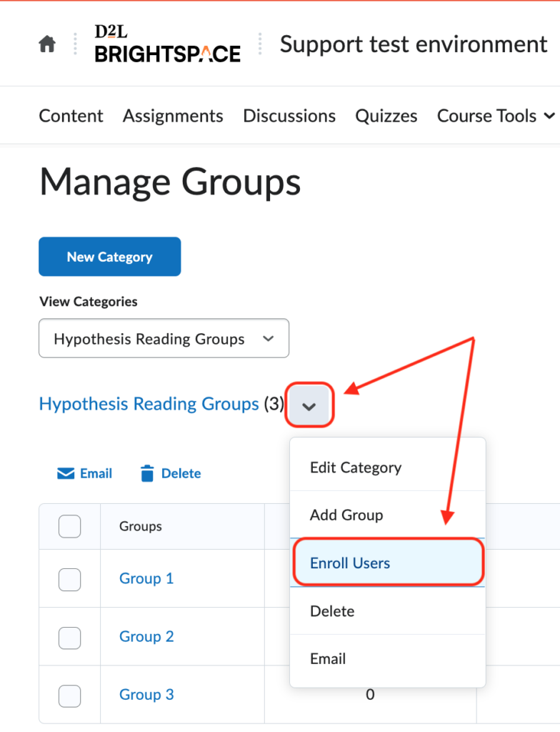
Task: Click the Groups column header
Action: (x=140, y=526)
